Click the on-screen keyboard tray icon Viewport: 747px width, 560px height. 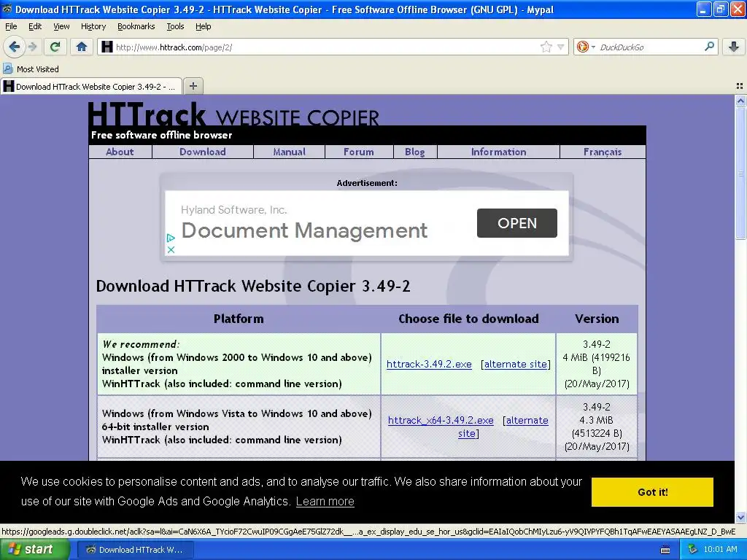[x=665, y=550]
